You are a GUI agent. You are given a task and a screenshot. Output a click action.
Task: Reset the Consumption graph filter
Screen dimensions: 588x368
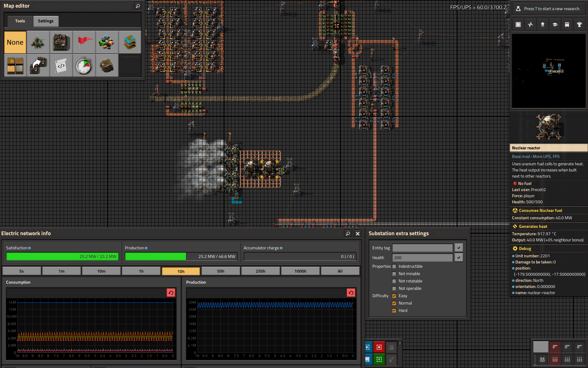point(171,293)
